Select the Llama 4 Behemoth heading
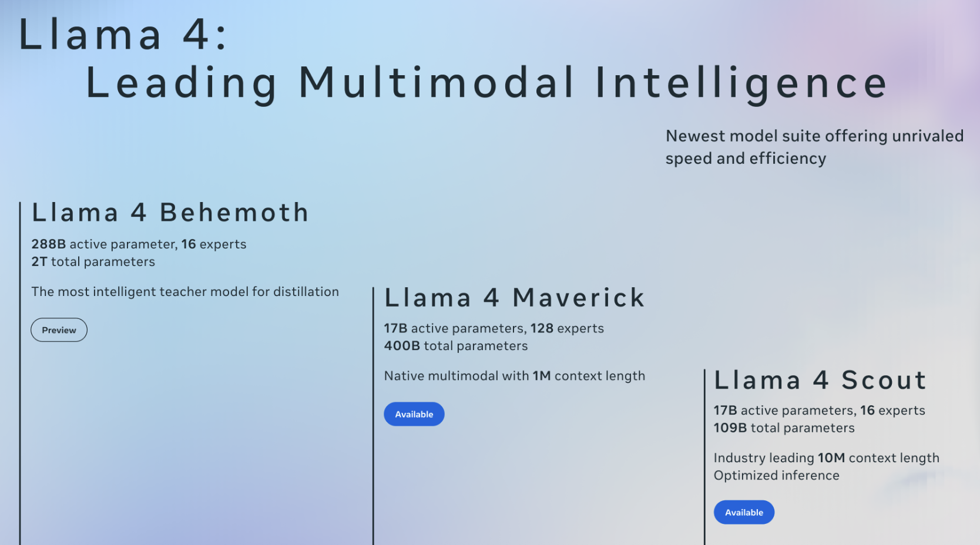The width and height of the screenshot is (980, 545). click(170, 212)
